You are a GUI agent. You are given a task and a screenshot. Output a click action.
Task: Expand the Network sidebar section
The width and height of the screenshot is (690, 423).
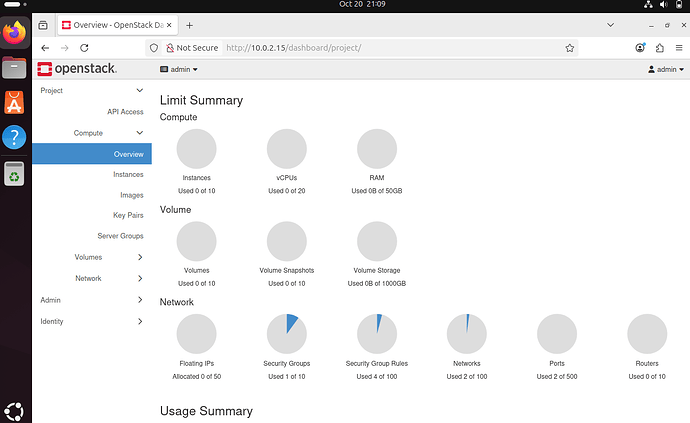(92, 278)
